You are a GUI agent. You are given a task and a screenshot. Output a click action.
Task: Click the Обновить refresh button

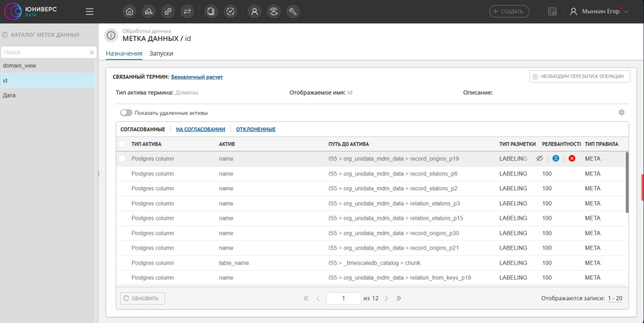point(143,298)
